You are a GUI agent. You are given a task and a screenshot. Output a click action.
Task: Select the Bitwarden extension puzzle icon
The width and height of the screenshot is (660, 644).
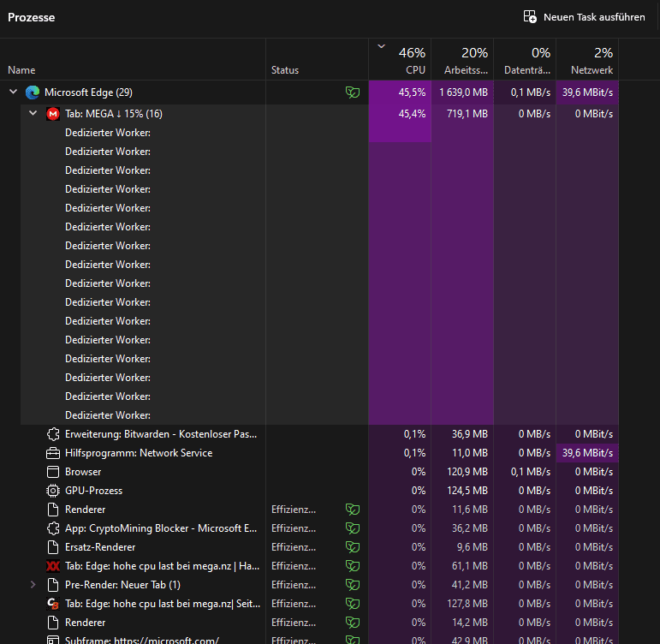pyautogui.click(x=53, y=434)
